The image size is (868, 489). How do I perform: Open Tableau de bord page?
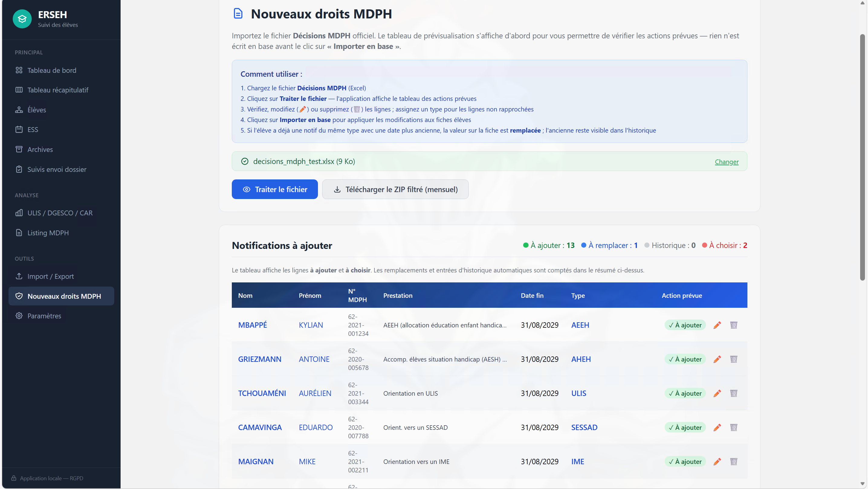[x=61, y=70]
